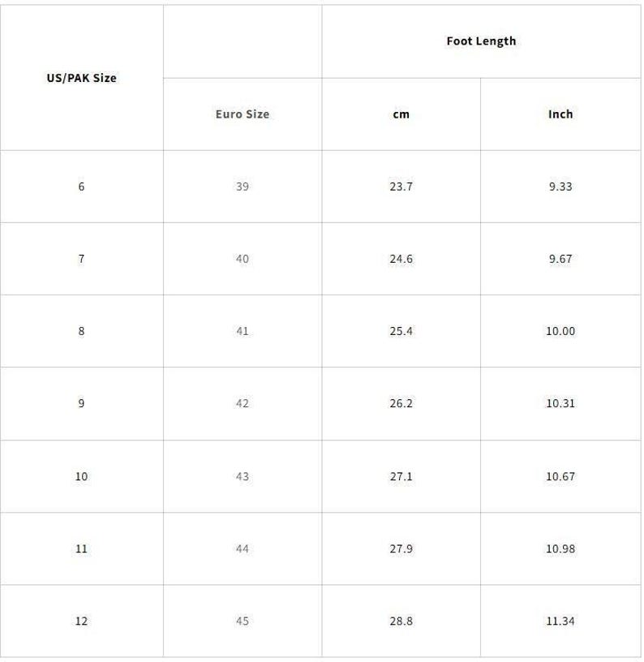Select the 10.00 inch cell
Screen dimensions: 644x662
point(560,331)
